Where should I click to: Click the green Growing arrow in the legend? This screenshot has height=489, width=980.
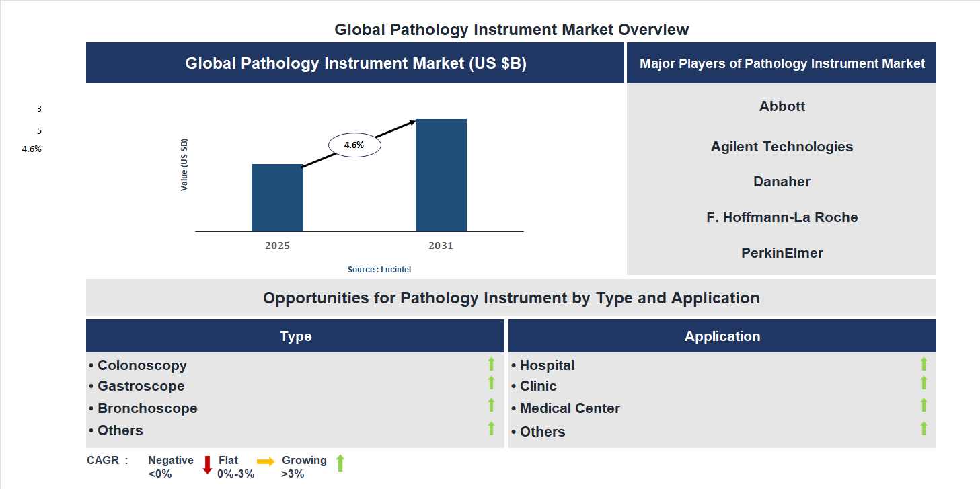point(340,465)
